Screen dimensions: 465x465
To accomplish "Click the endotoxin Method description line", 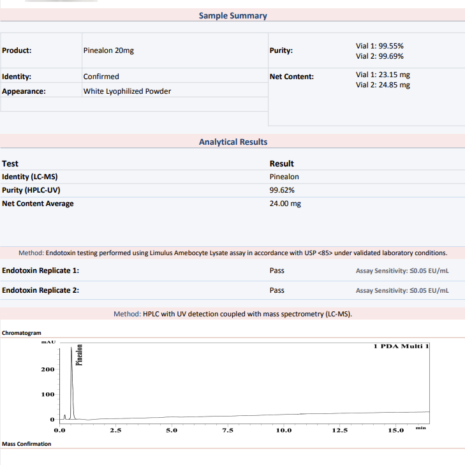I will point(233,253).
